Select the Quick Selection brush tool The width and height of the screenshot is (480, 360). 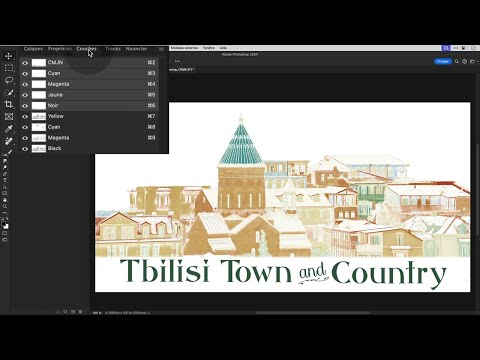pos(9,92)
